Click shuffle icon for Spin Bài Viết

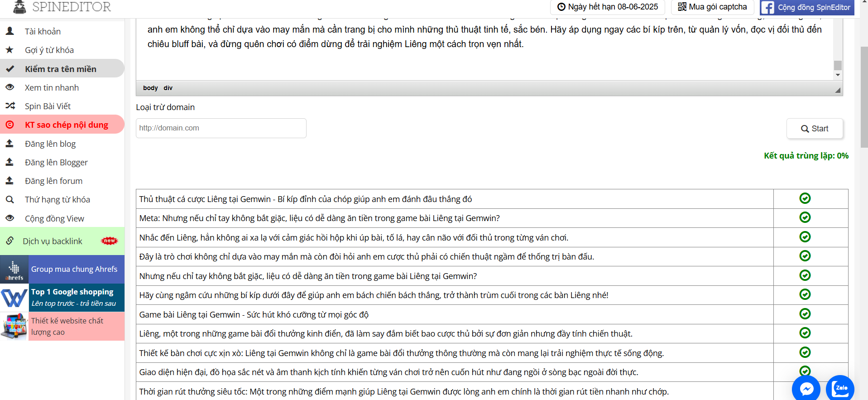pos(10,106)
